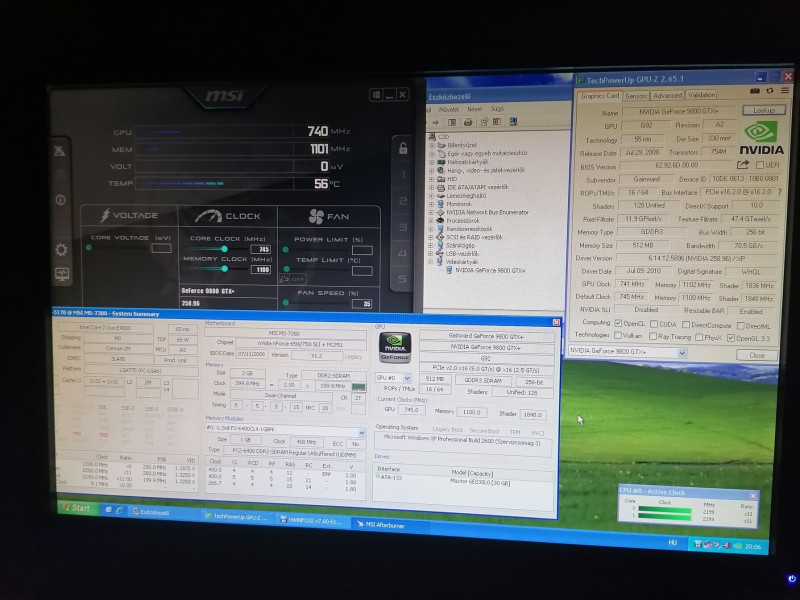Click the Core Clock value field

point(261,249)
